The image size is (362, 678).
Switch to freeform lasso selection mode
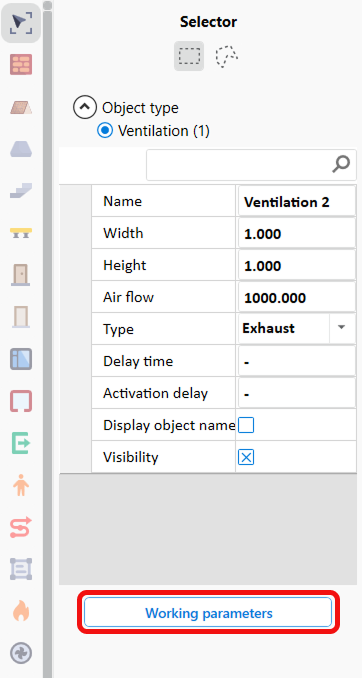click(x=227, y=57)
